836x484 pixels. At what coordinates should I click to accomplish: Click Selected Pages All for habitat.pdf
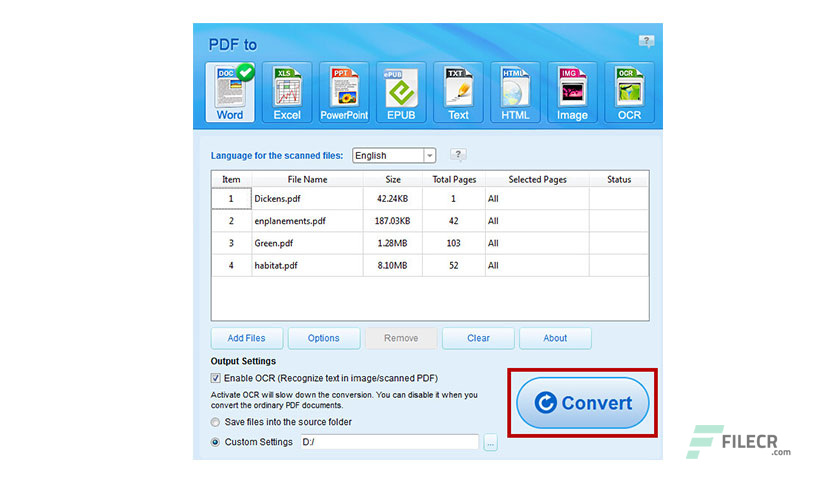tap(537, 265)
